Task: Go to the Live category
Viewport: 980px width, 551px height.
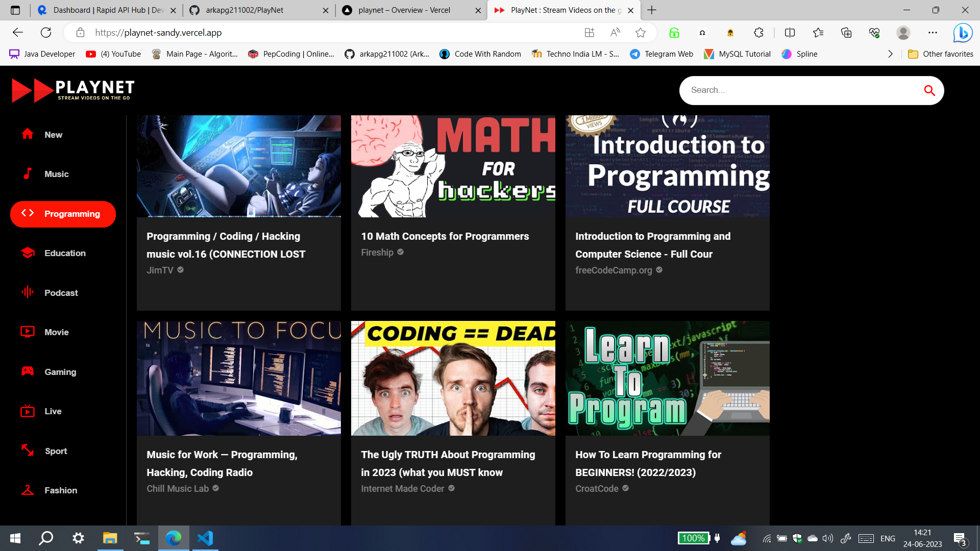Action: 53,411
